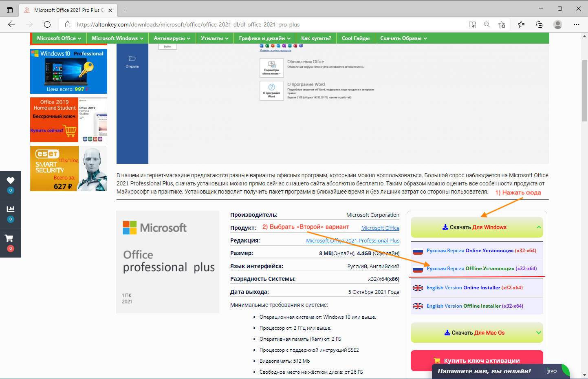Click the Office professional plus product image
The width and height of the screenshot is (588, 379).
tap(168, 262)
